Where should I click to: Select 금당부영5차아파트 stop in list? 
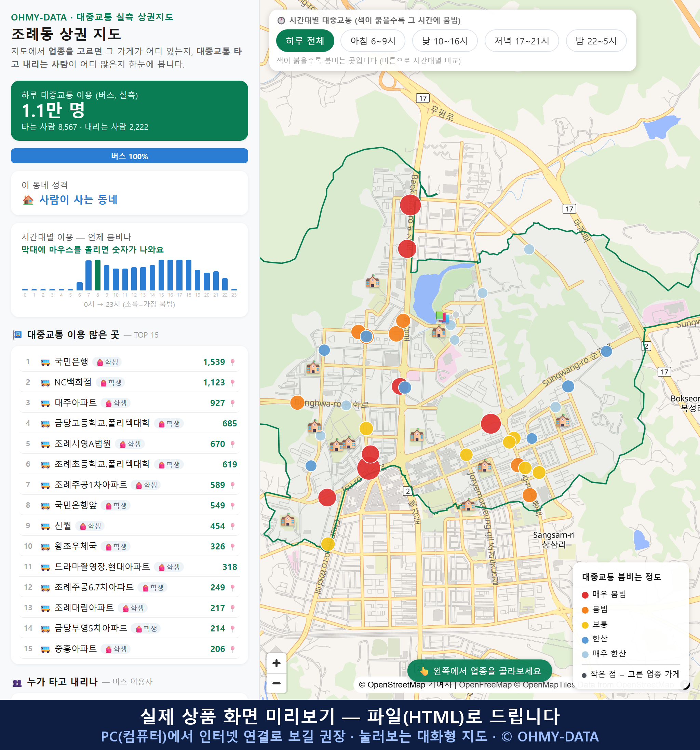tap(130, 628)
